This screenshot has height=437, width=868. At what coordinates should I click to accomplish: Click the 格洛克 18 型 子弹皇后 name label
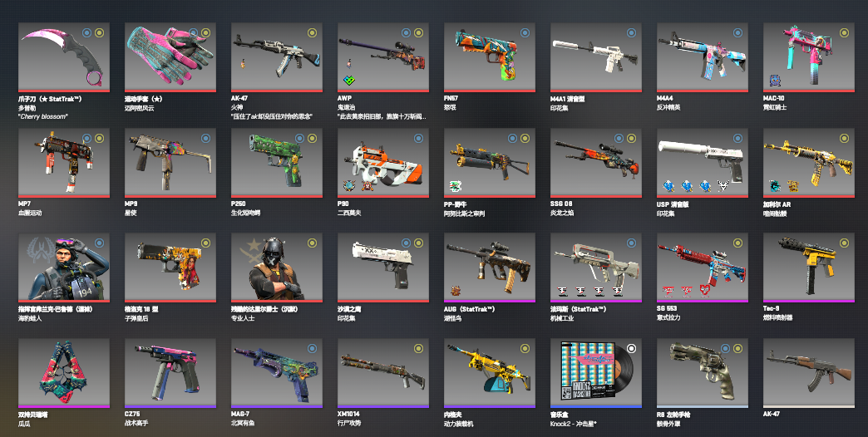(141, 314)
